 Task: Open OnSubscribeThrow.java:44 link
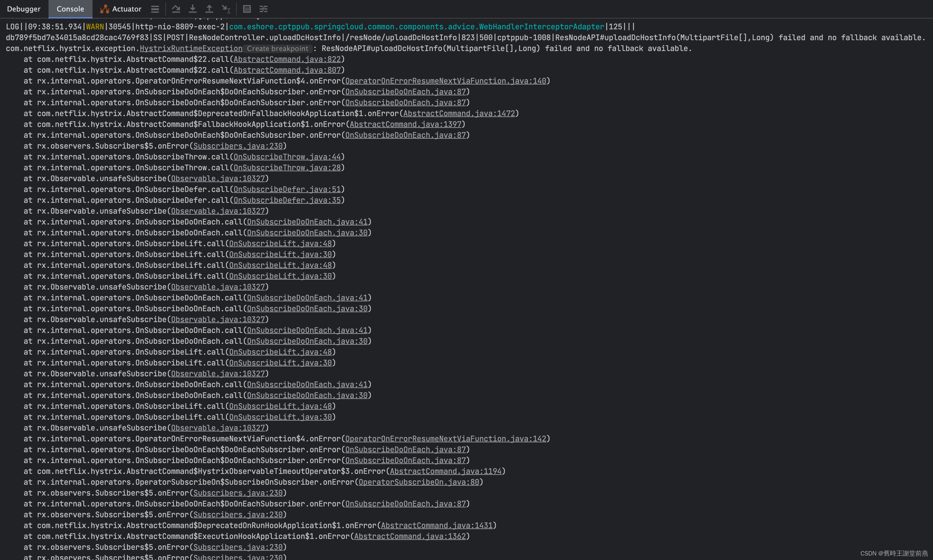click(x=287, y=157)
